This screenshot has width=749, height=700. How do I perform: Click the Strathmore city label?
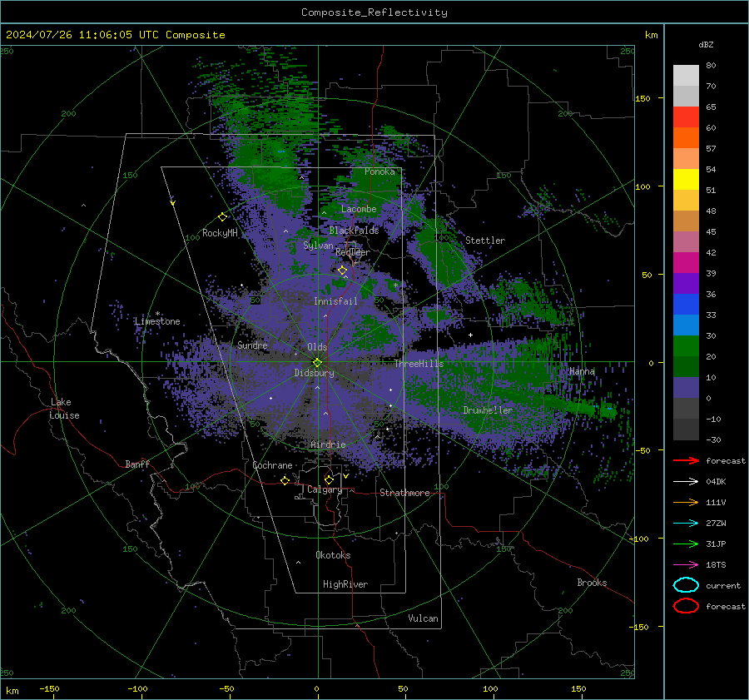tap(404, 493)
